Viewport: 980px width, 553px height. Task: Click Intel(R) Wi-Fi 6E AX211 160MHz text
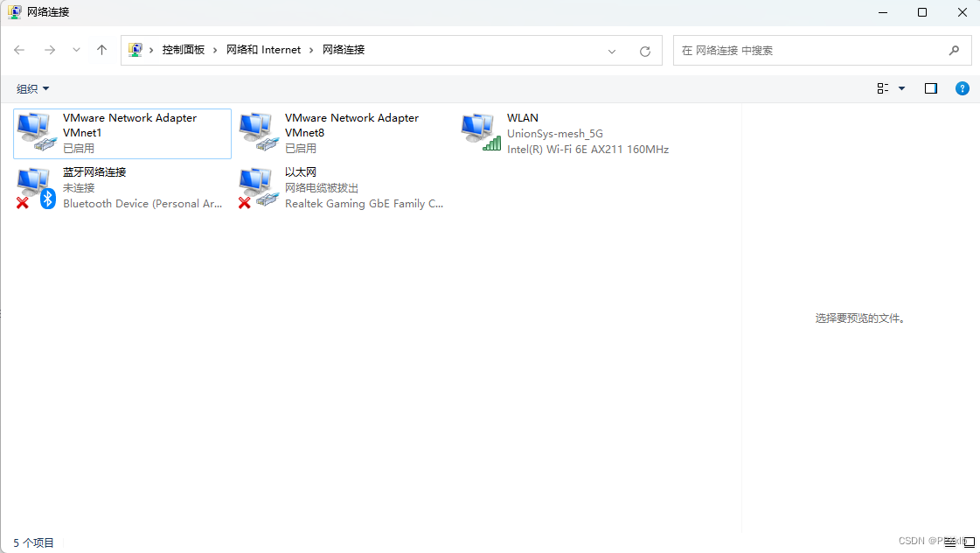587,149
